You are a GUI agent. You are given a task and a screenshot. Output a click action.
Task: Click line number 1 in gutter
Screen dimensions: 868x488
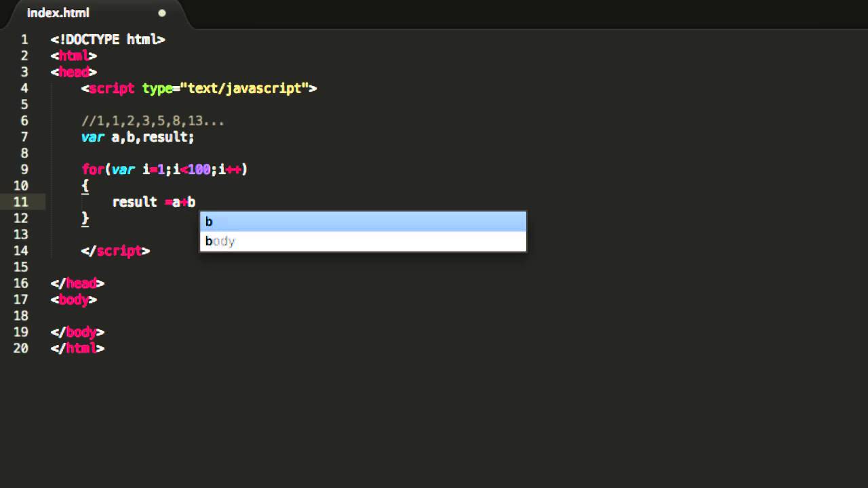(x=24, y=39)
